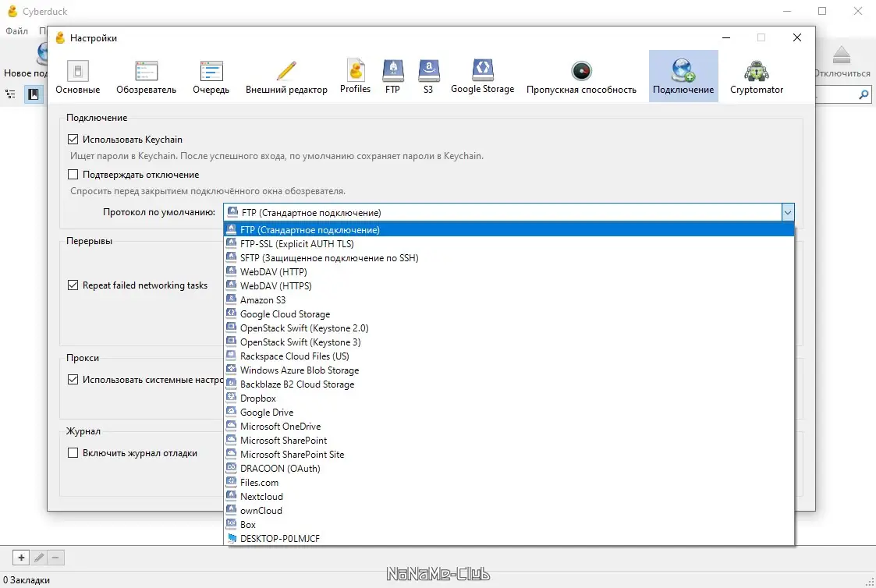Toggle Использовать системные настройки proxy checkbox
Image resolution: width=876 pixels, height=588 pixels.
pos(73,379)
